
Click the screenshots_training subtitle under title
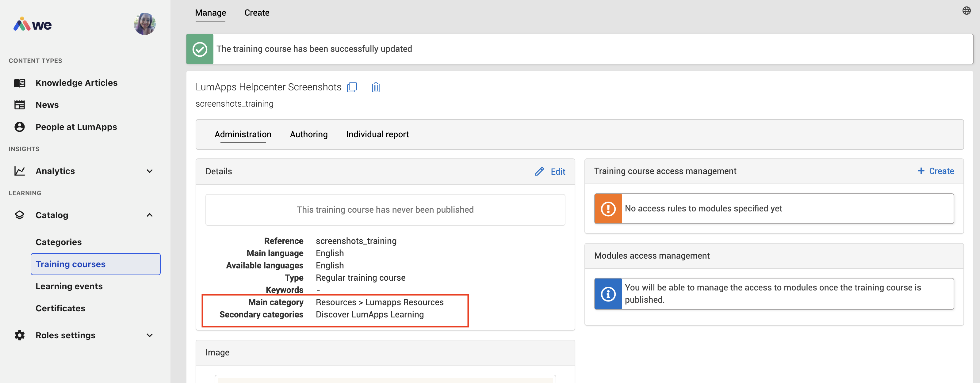pyautogui.click(x=234, y=104)
